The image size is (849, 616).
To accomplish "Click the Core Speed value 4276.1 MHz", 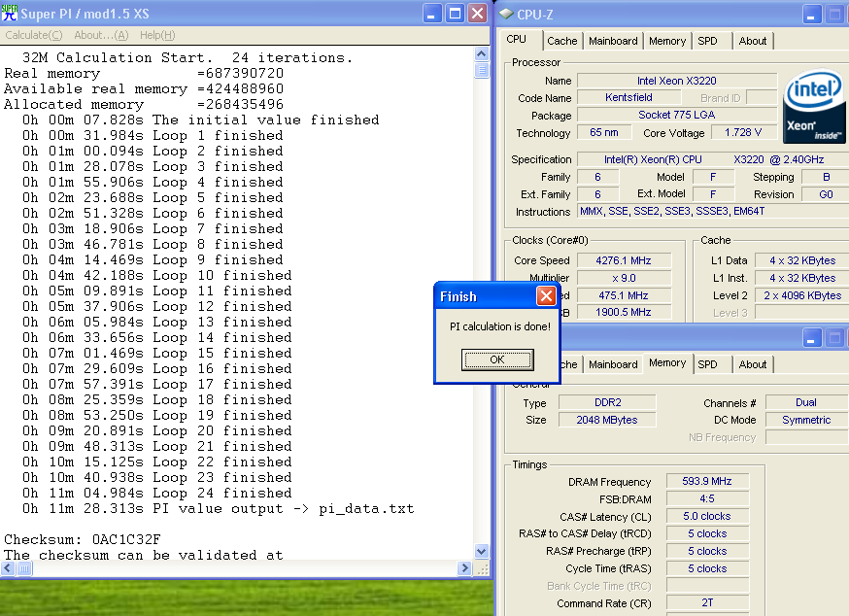I will pyautogui.click(x=624, y=260).
